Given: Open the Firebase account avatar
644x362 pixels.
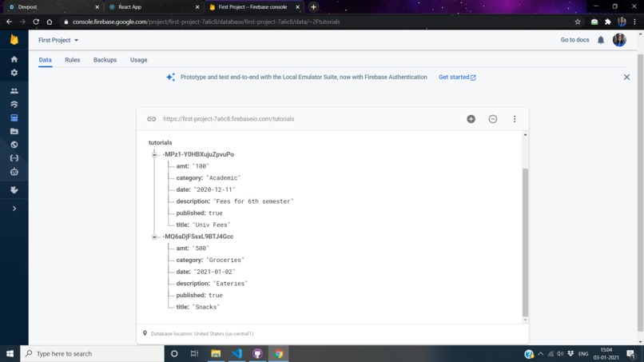Looking at the screenshot, I should pos(619,40).
